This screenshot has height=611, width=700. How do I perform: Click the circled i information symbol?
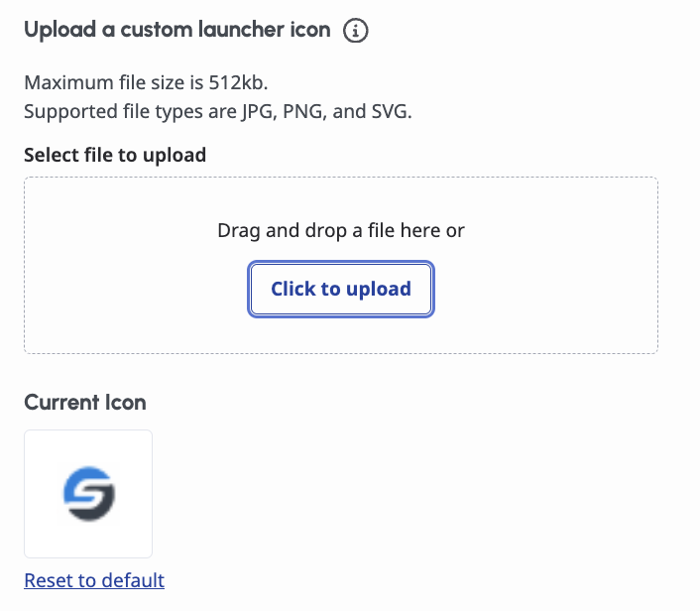coord(355,31)
